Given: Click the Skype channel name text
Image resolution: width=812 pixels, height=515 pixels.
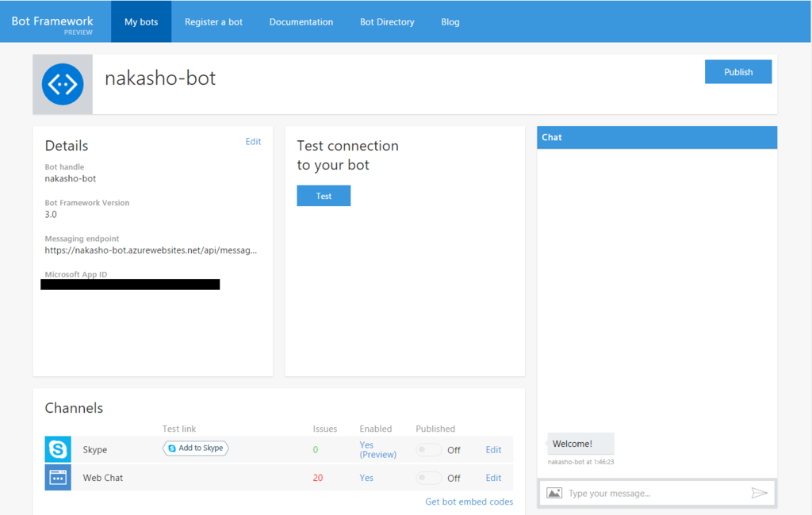Looking at the screenshot, I should tap(95, 450).
